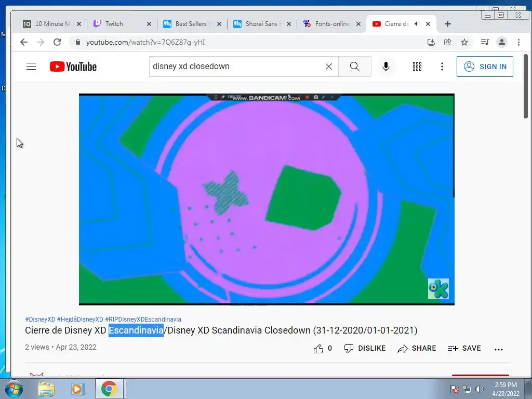Open the network tray icon
Image resolution: width=532 pixels, height=399 pixels.
467,389
